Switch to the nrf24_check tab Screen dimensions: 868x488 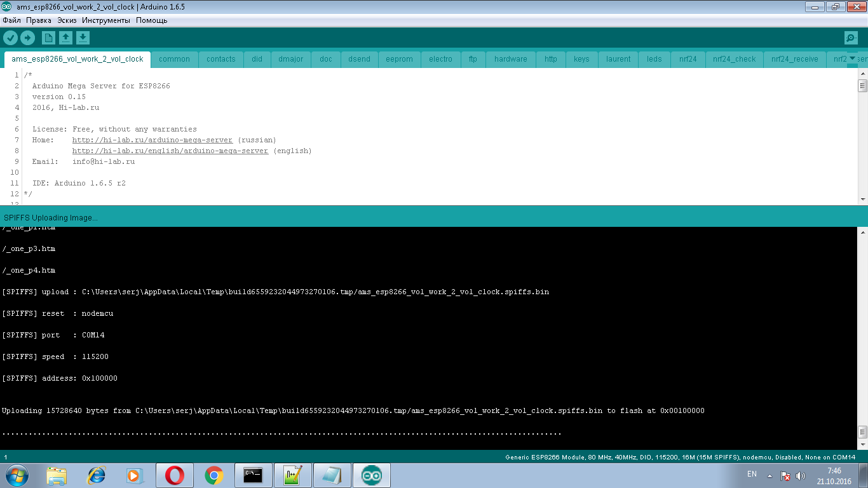click(734, 59)
